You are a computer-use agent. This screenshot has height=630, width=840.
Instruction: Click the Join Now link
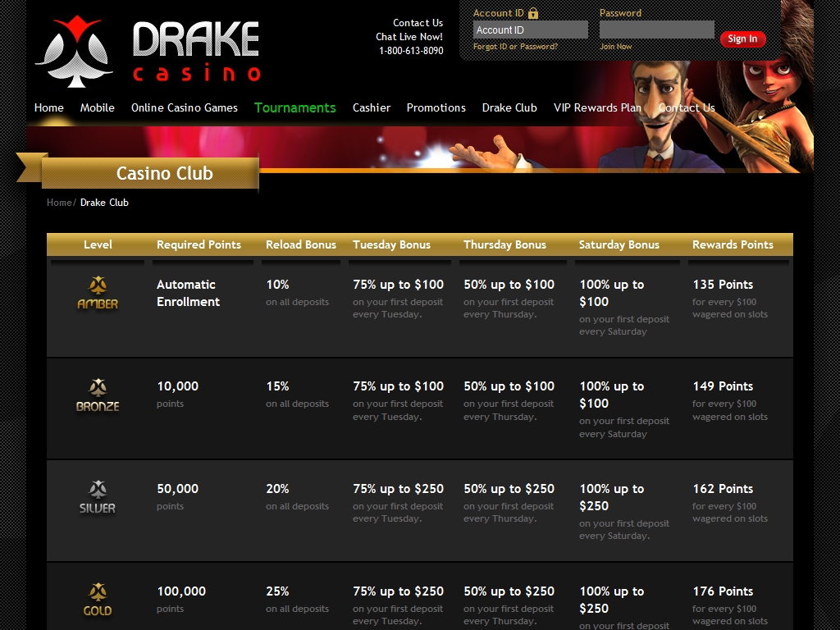pyautogui.click(x=615, y=47)
